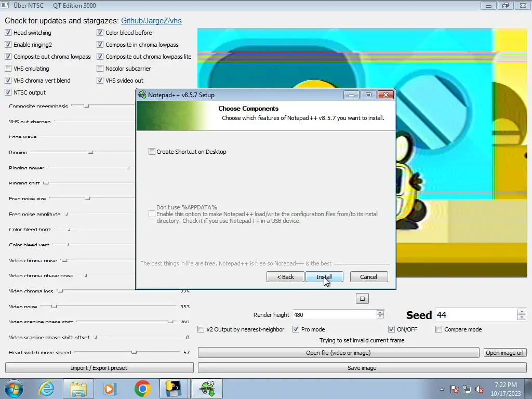
Task: Switch to Python app taskbar icon
Action: (x=174, y=389)
